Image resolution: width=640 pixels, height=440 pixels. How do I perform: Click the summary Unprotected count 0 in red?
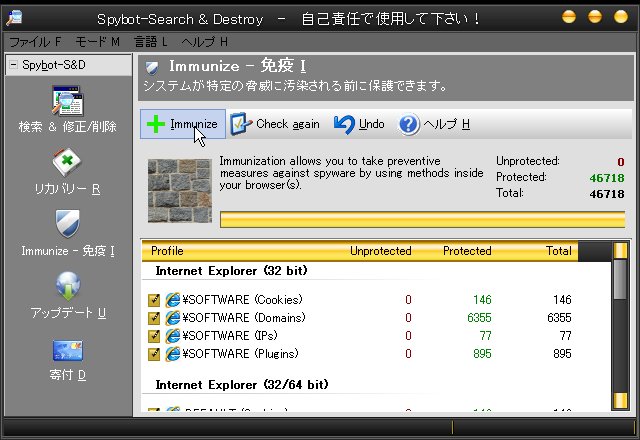(x=621, y=162)
